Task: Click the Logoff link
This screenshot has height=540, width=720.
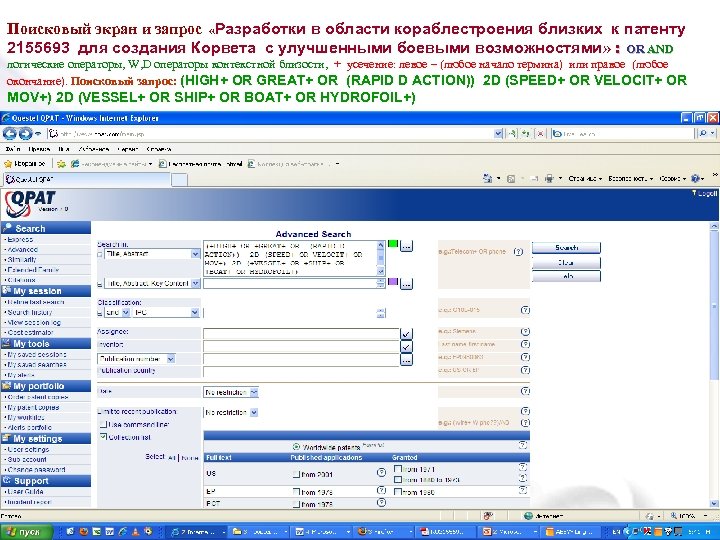Action: point(705,194)
